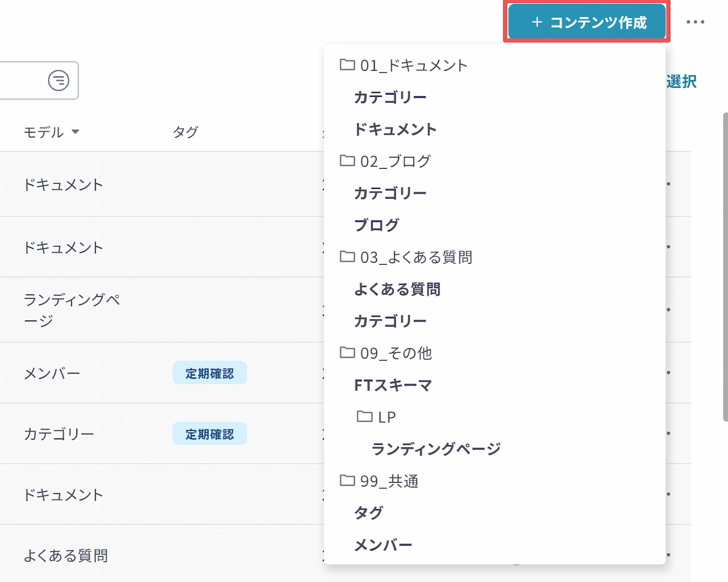Click the 02_ブログ folder icon
The image size is (728, 582).
347,161
